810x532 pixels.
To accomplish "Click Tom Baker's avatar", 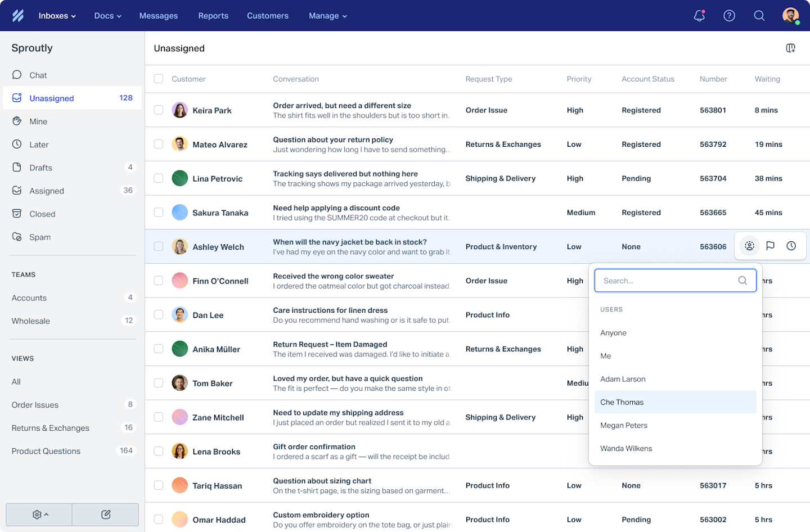I will pyautogui.click(x=180, y=383).
